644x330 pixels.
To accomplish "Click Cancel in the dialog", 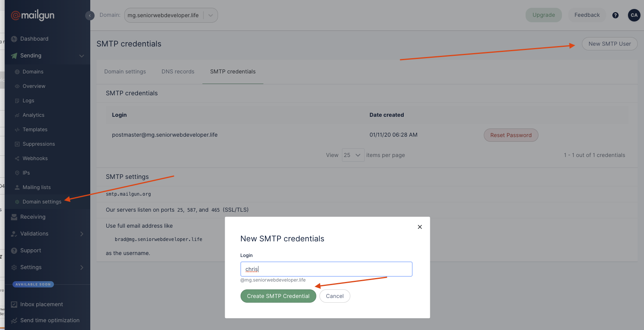I will pyautogui.click(x=335, y=296).
